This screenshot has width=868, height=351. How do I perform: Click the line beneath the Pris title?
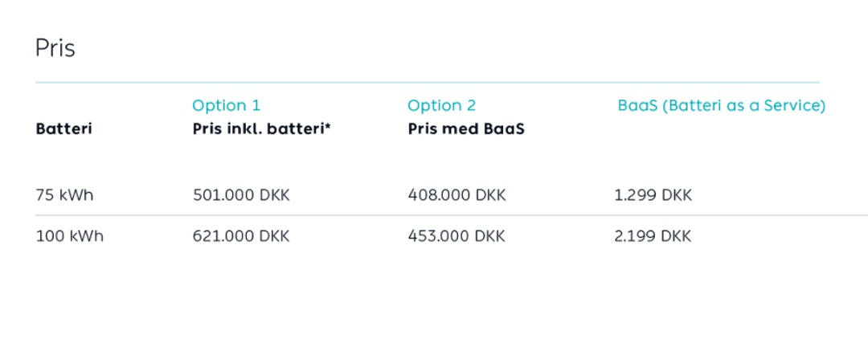point(428,83)
